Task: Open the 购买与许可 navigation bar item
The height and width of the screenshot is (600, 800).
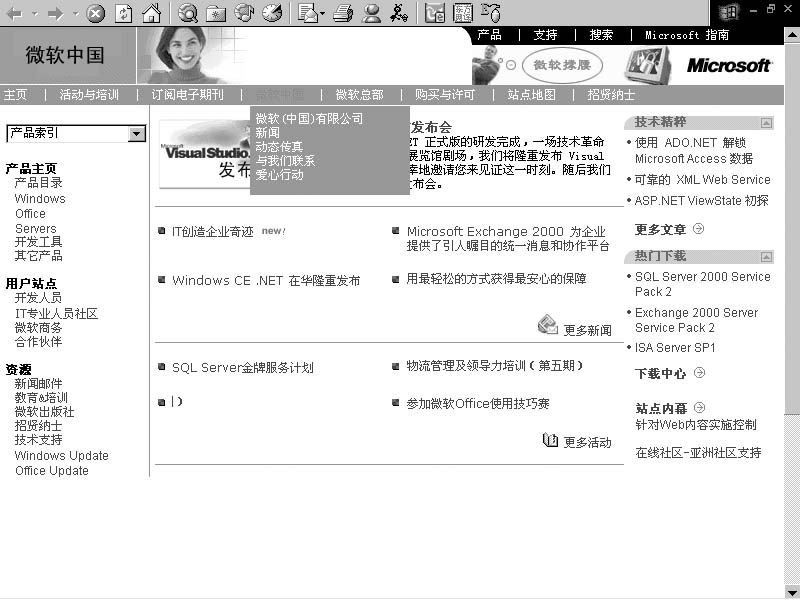Action: [x=445, y=95]
